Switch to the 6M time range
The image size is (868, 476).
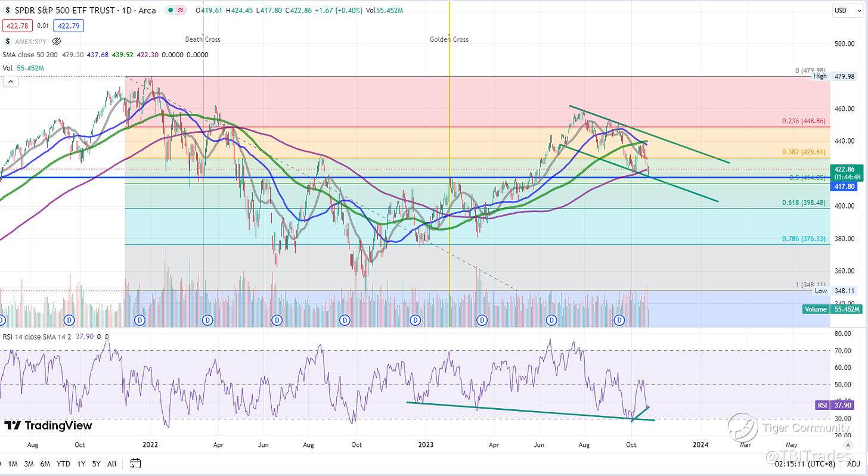[45, 463]
